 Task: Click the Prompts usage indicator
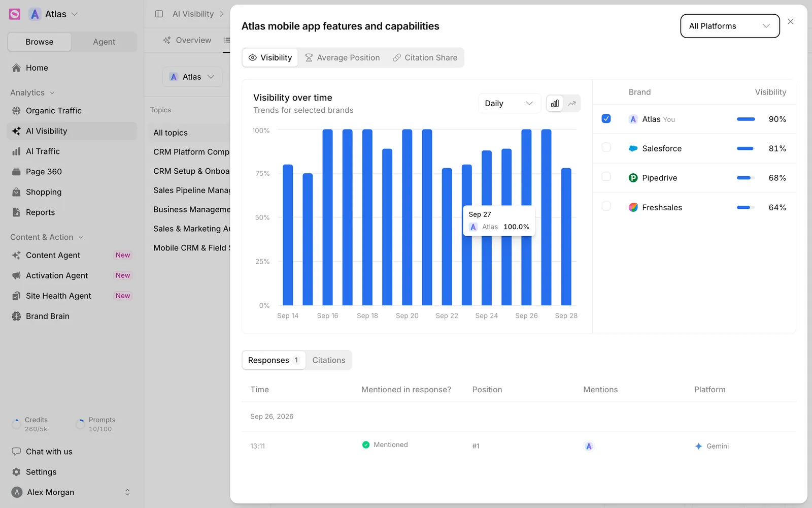tap(95, 424)
